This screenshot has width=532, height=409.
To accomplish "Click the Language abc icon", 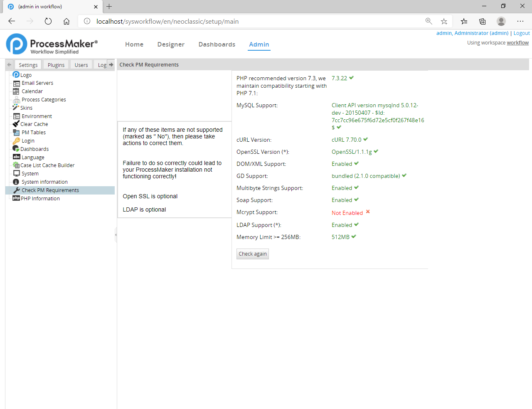I will 17,157.
